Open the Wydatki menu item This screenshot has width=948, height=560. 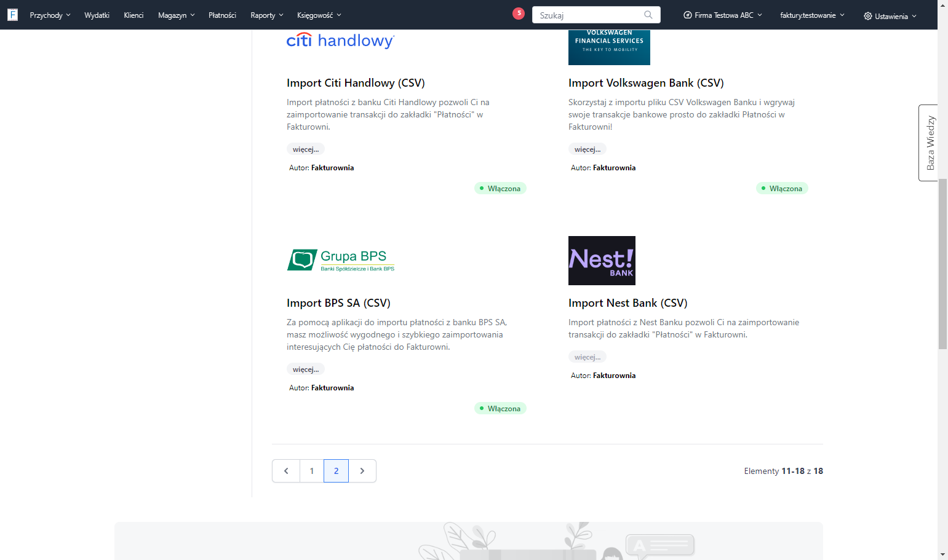click(97, 15)
